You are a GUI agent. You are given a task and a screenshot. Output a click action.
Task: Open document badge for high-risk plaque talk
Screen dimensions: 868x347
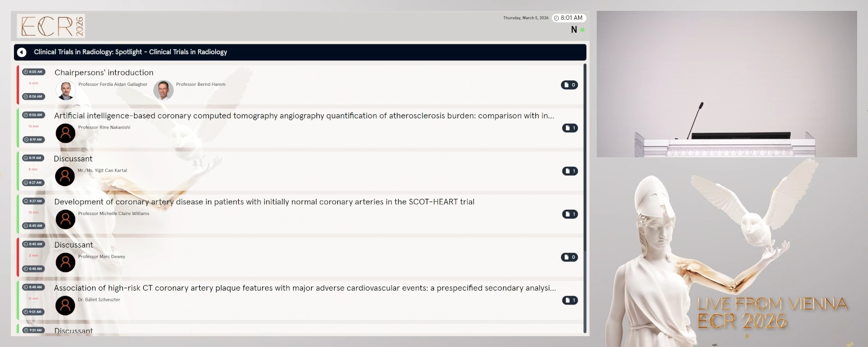tap(570, 300)
